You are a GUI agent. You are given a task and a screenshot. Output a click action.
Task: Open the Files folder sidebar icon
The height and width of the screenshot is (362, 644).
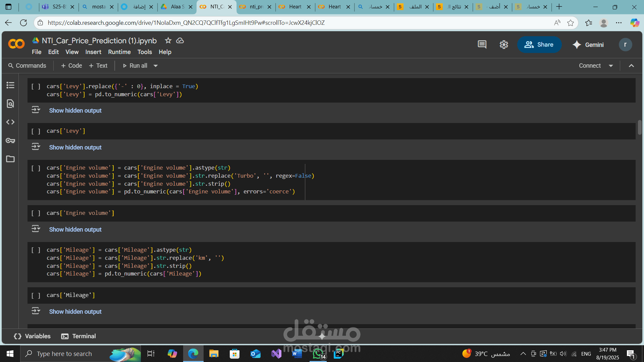pyautogui.click(x=10, y=159)
